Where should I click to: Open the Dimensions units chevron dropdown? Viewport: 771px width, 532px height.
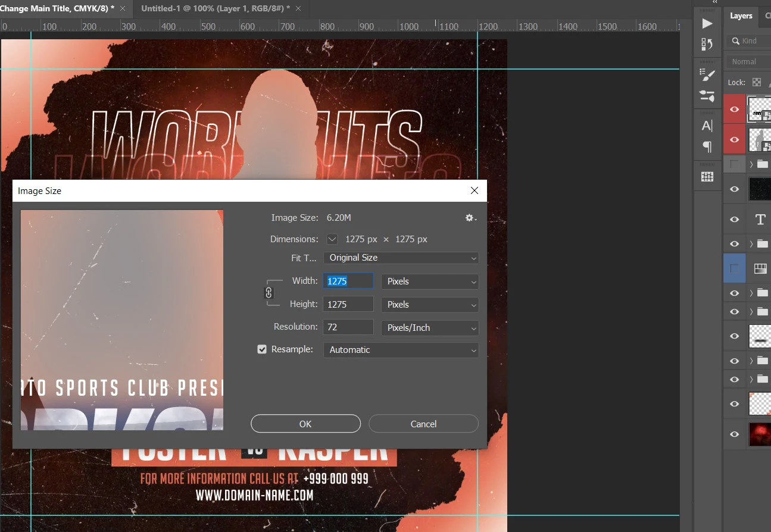tap(332, 239)
